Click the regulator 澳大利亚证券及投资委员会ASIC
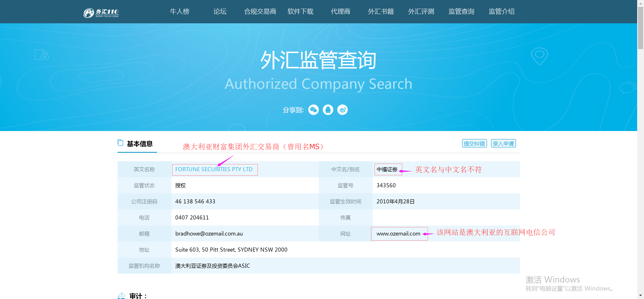Image resolution: width=644 pixels, height=299 pixels. click(x=212, y=266)
